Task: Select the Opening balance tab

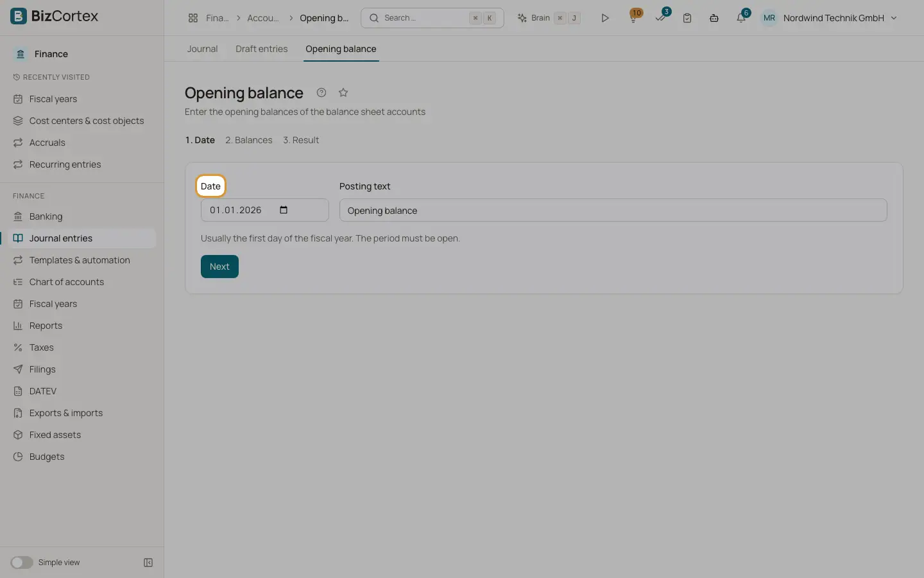Action: point(341,49)
